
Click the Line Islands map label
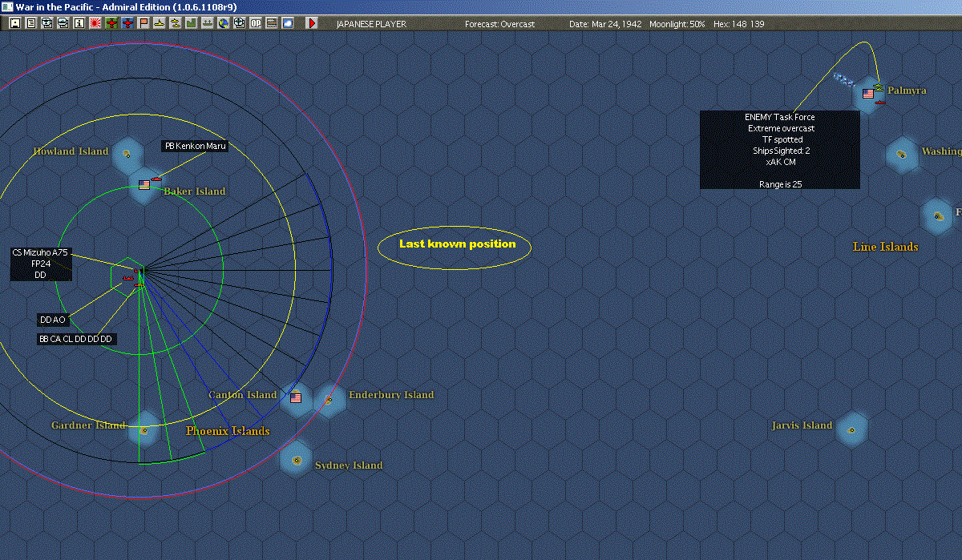pos(885,247)
